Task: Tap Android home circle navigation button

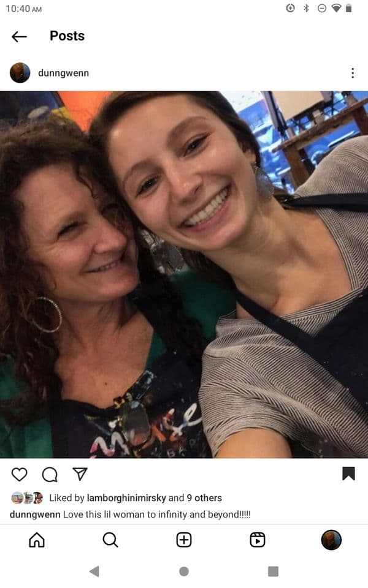Action: (184, 571)
